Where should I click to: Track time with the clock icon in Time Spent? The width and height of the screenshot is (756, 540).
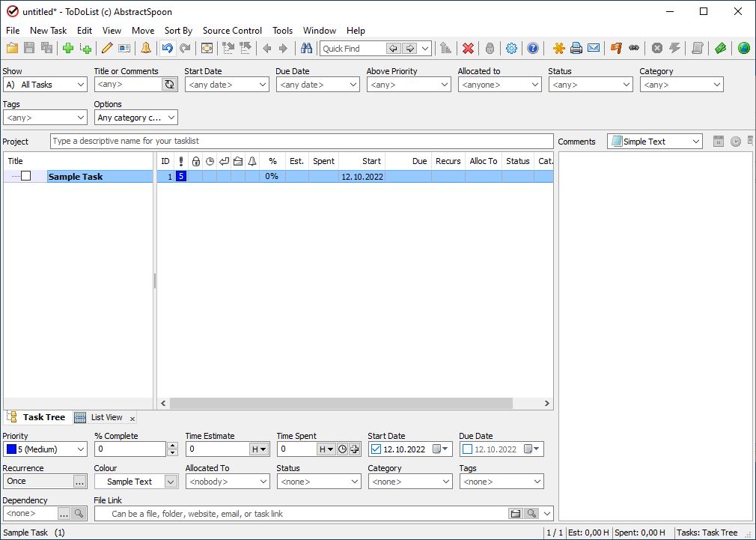[342, 449]
